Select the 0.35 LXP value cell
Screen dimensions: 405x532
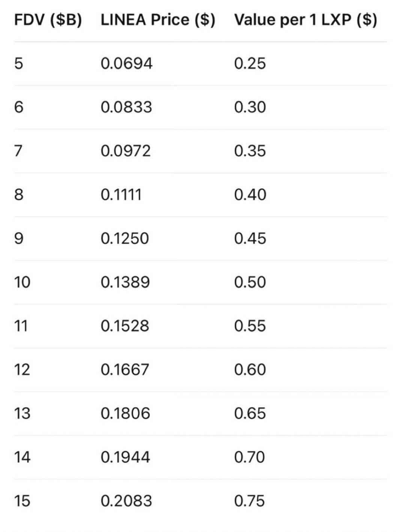[250, 151]
